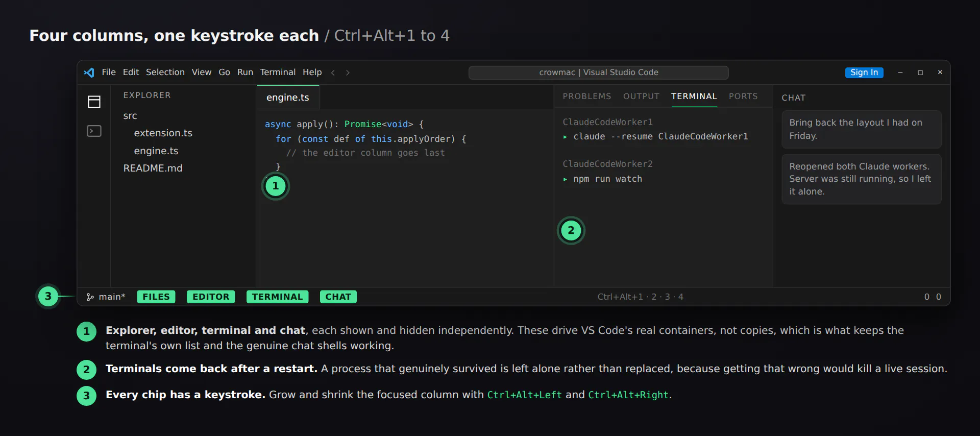This screenshot has height=436, width=980.
Task: Open the Selection menu
Action: point(165,72)
